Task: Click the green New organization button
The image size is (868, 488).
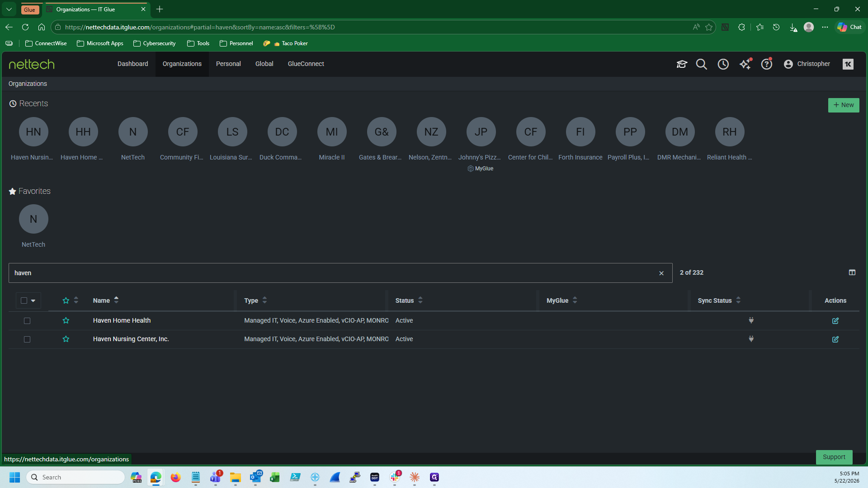Action: click(844, 105)
